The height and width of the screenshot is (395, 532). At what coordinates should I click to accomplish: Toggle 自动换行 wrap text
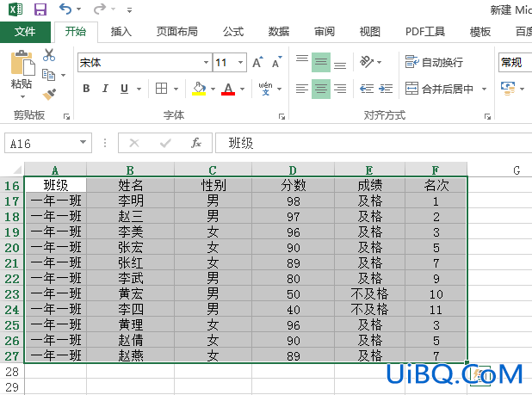pyautogui.click(x=434, y=62)
